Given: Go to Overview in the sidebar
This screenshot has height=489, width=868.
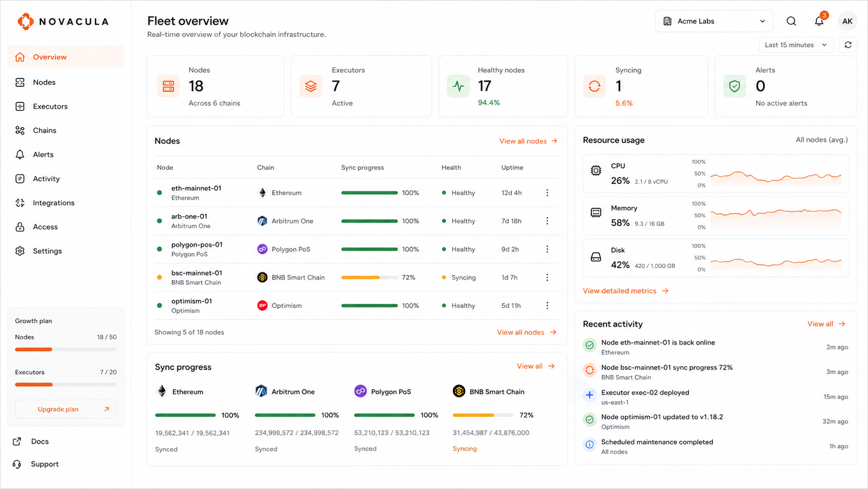Looking at the screenshot, I should point(66,57).
